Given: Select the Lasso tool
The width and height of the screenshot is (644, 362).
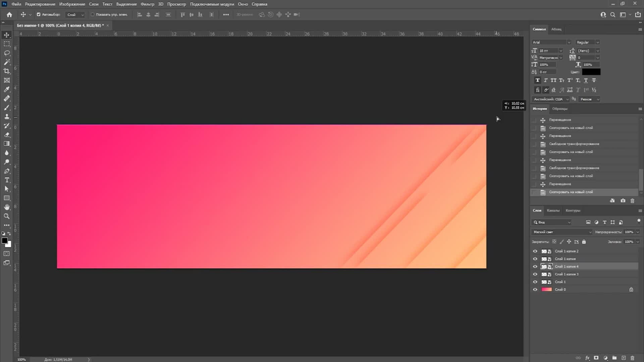Looking at the screenshot, I should 7,53.
